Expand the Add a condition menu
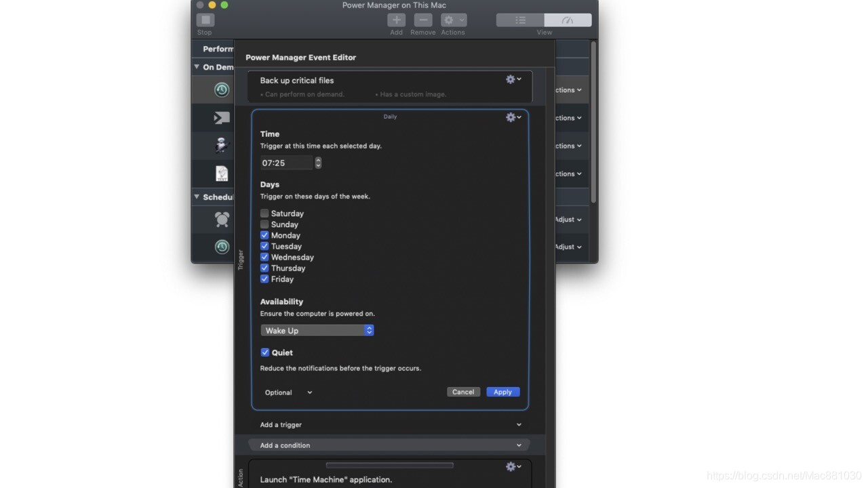The height and width of the screenshot is (488, 868). point(390,445)
